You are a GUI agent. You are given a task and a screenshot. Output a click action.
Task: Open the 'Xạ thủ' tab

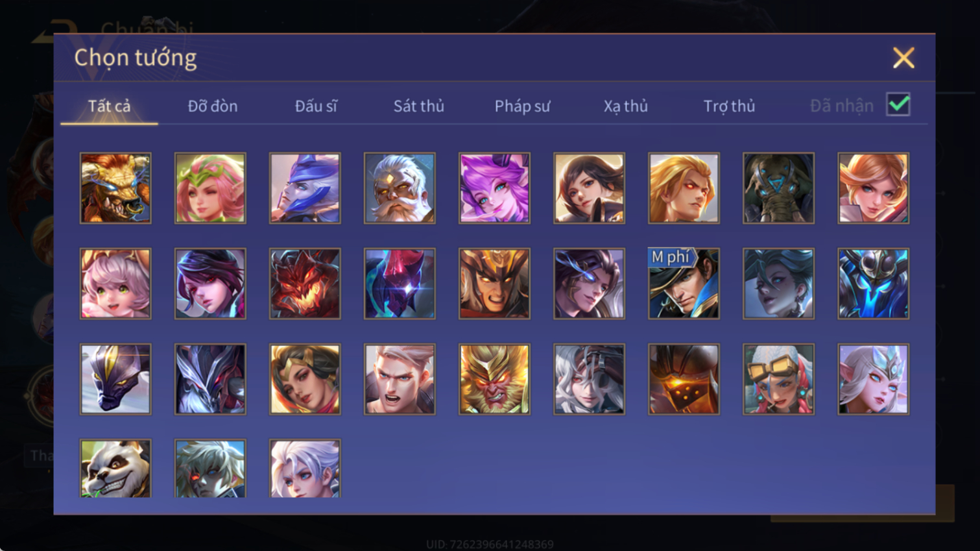coord(626,106)
